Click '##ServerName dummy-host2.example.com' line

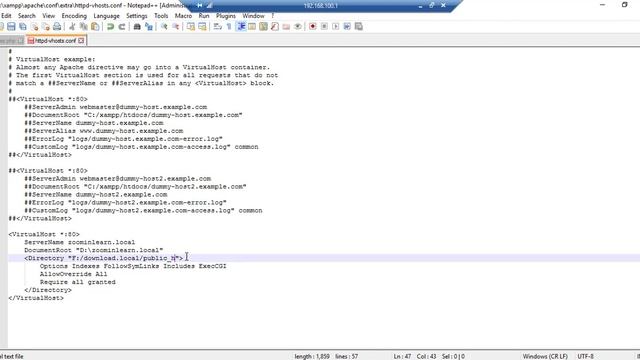pos(96,194)
